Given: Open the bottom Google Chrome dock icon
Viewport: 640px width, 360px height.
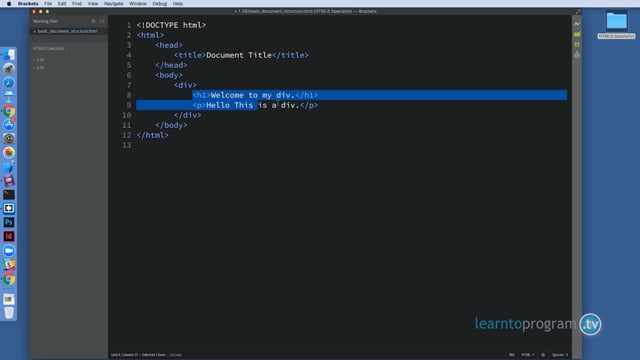Looking at the screenshot, I should pyautogui.click(x=9, y=279).
